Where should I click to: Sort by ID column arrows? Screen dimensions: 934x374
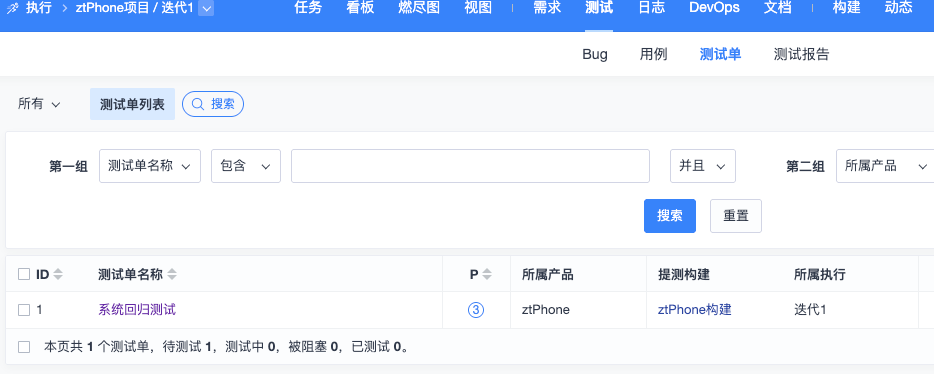click(58, 275)
